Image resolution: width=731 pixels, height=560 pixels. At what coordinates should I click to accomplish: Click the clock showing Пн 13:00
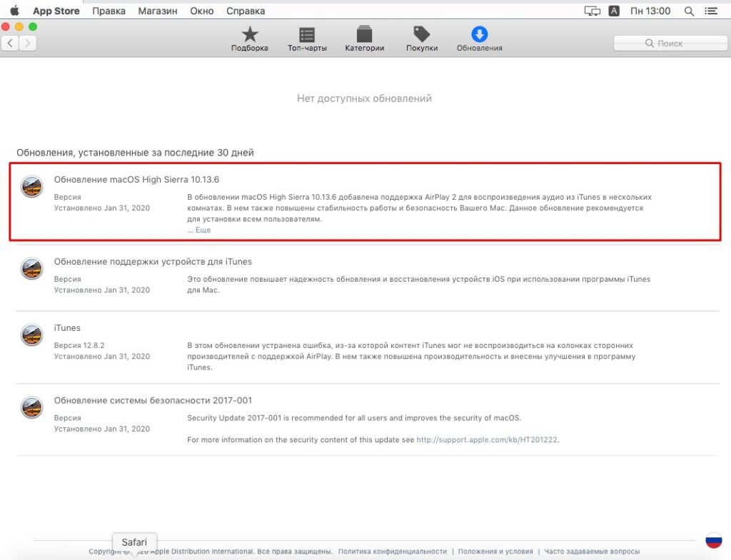tap(650, 11)
